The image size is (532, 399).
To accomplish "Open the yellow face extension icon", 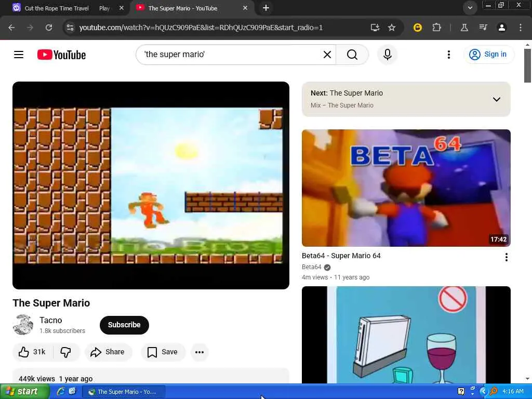I will pos(417,28).
